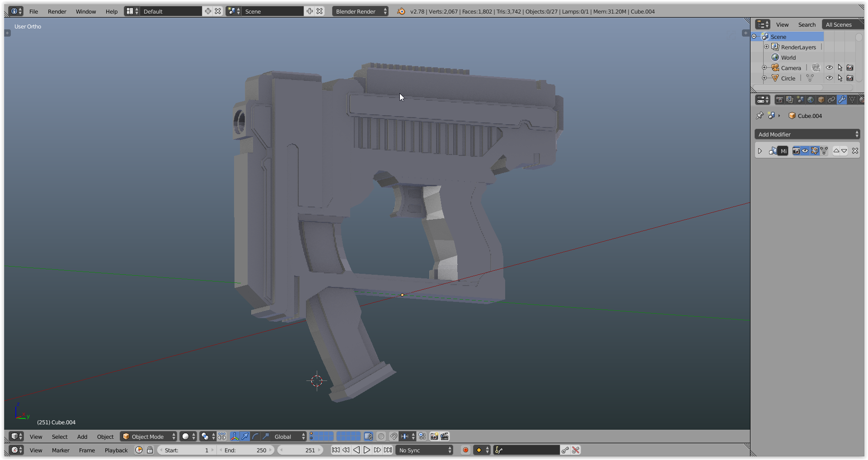The width and height of the screenshot is (868, 460).
Task: Move modifier up with the up arrow
Action: pyautogui.click(x=836, y=151)
